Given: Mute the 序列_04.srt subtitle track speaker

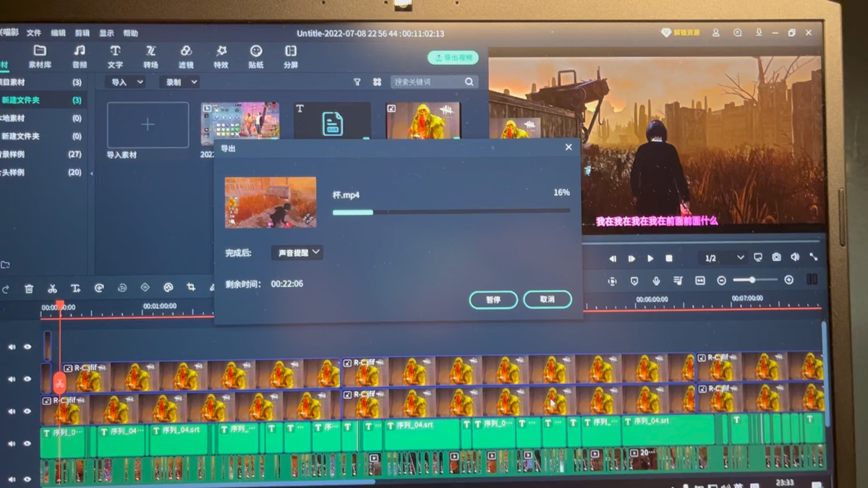Looking at the screenshot, I should pos(12,443).
